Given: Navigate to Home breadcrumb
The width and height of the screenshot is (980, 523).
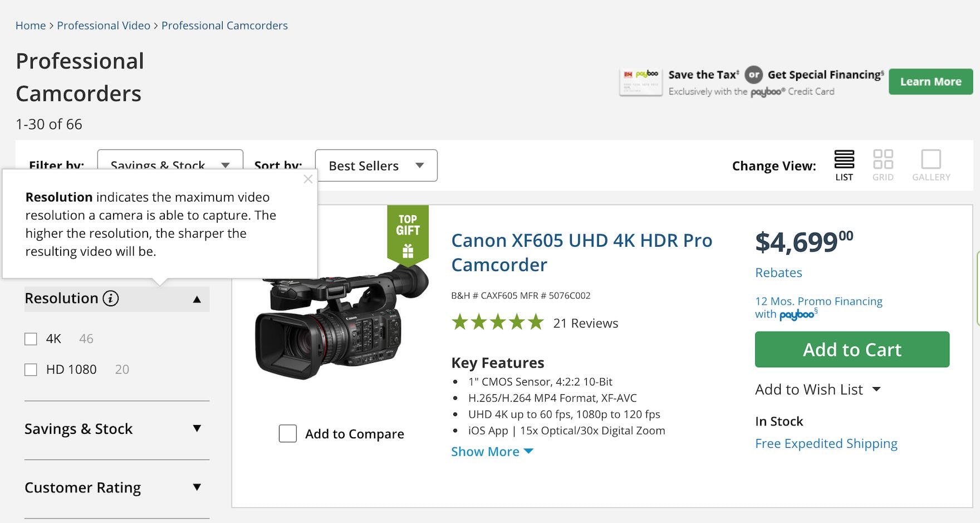Looking at the screenshot, I should [x=31, y=26].
